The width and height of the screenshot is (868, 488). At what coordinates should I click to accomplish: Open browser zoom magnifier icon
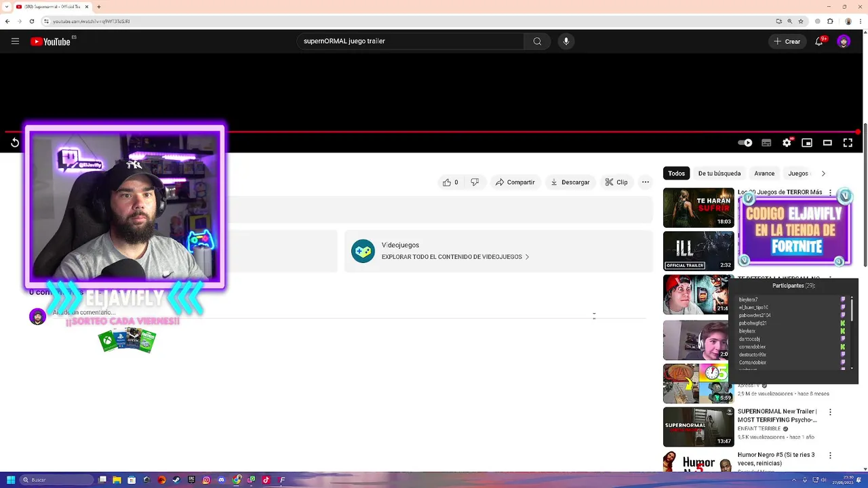tap(790, 21)
